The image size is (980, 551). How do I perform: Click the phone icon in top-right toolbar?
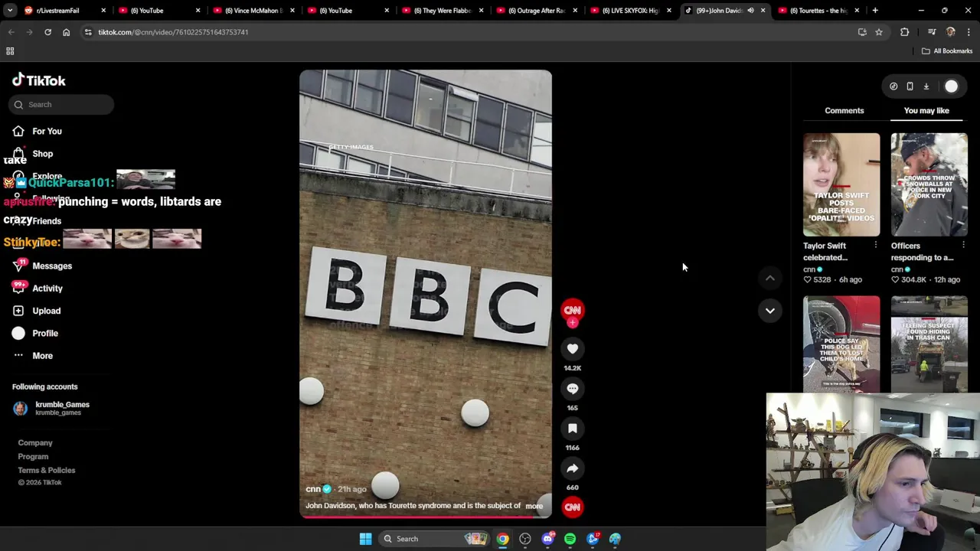(910, 86)
